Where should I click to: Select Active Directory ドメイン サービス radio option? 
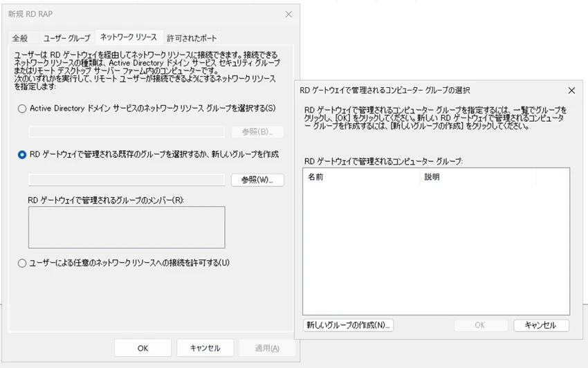[x=22, y=109]
